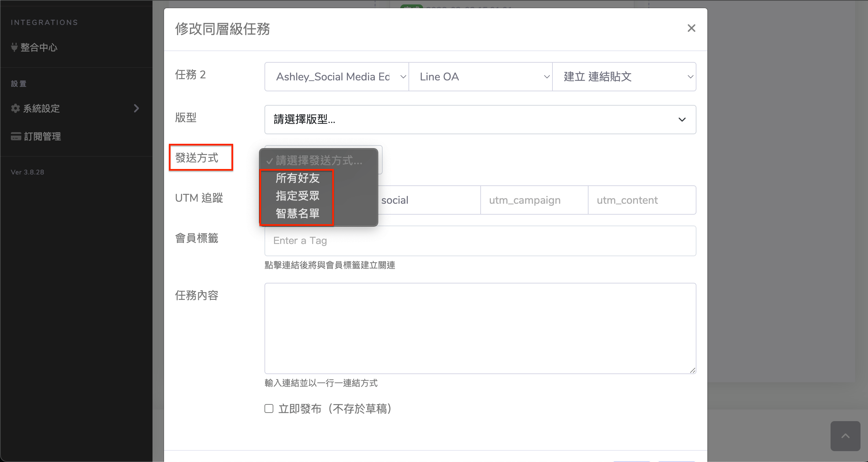The height and width of the screenshot is (462, 868).
Task: Click the 系統設定 gear icon
Action: pyautogui.click(x=15, y=108)
